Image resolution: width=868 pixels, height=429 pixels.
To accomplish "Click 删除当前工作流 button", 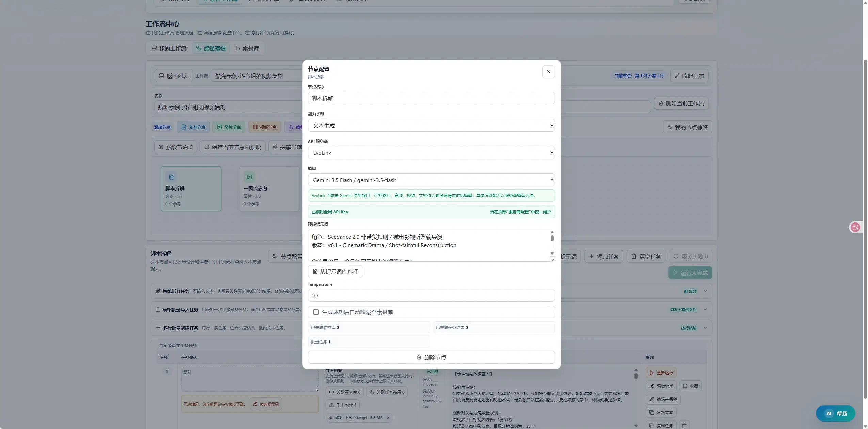I will coord(681,103).
